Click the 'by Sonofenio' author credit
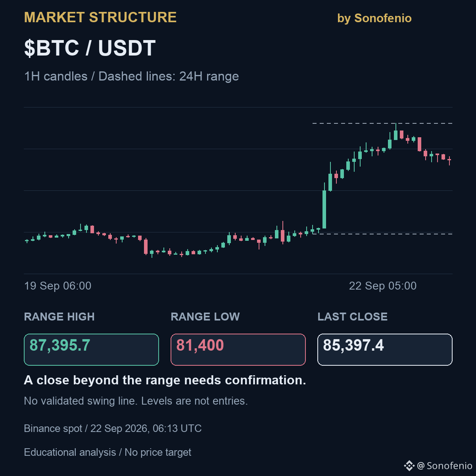This screenshot has height=476, width=476. pyautogui.click(x=374, y=18)
